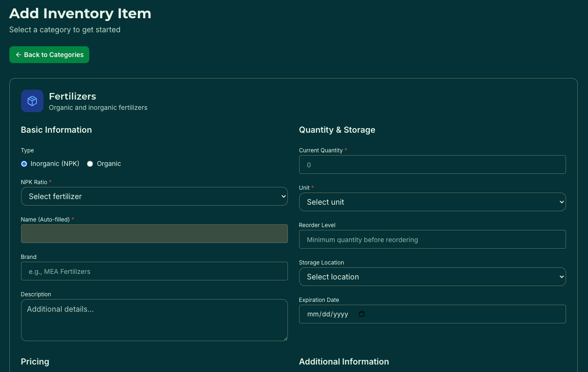
Task: Click the Basic Information section header
Action: click(56, 130)
